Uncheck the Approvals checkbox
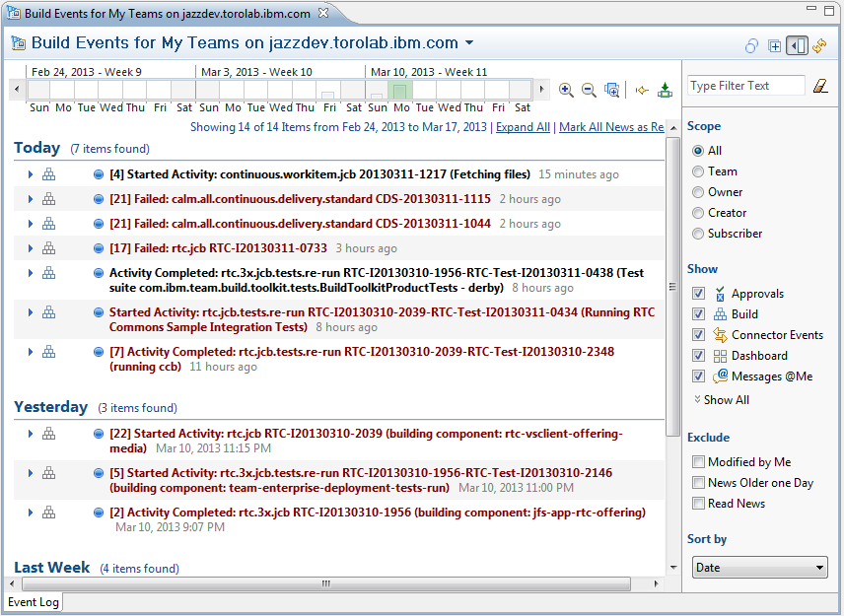 click(698, 293)
